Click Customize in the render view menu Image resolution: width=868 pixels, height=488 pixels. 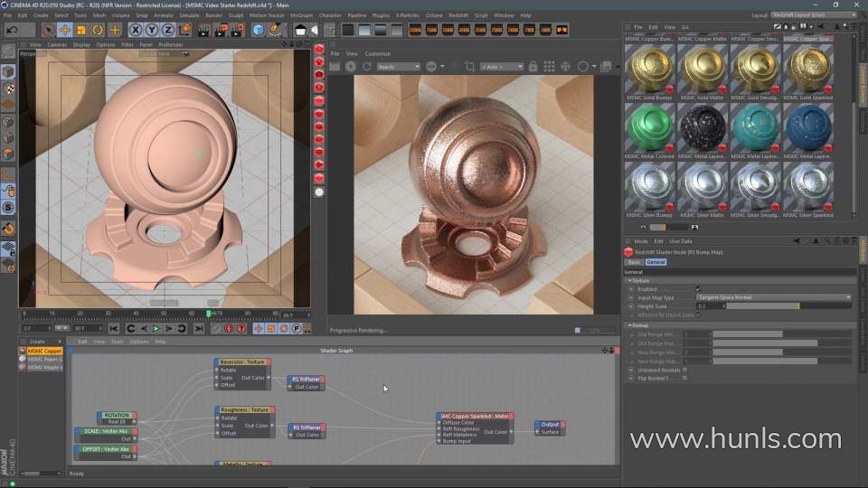[x=377, y=53]
